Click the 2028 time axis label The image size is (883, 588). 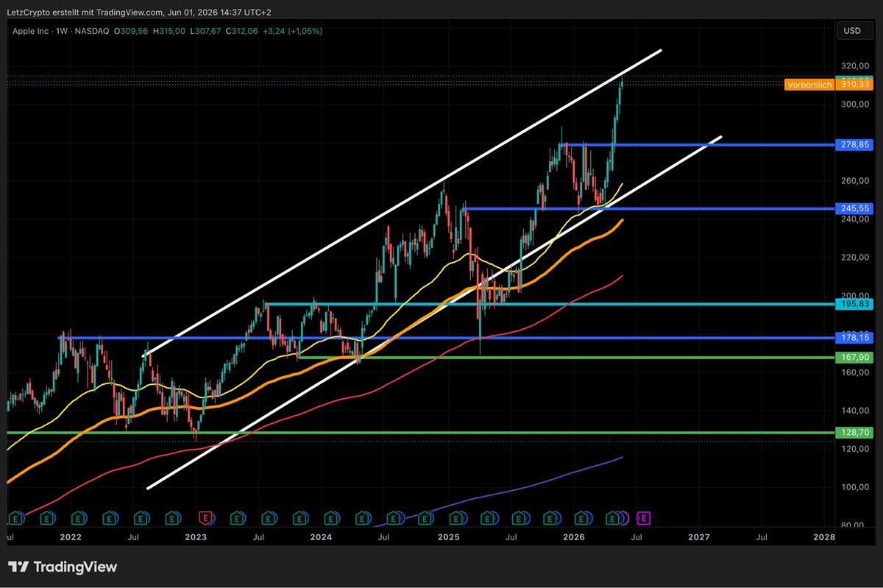pos(824,538)
